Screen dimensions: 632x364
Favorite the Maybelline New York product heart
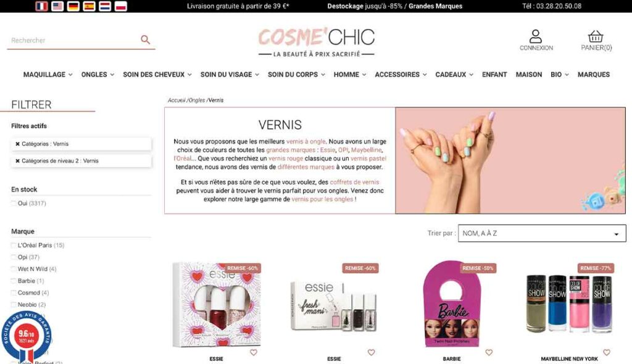coord(607,352)
